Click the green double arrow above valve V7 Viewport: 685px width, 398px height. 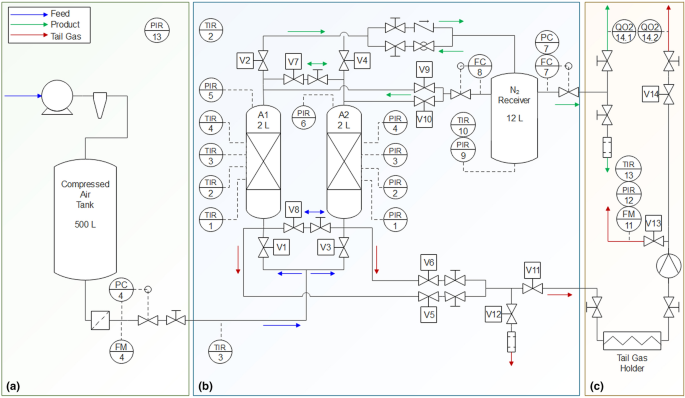coord(317,64)
